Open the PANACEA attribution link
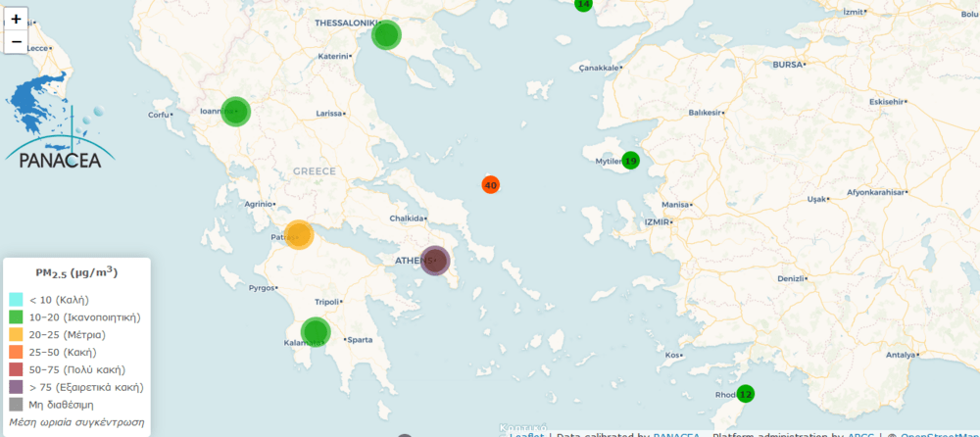Image resolution: width=980 pixels, height=437 pixels. coord(677,435)
